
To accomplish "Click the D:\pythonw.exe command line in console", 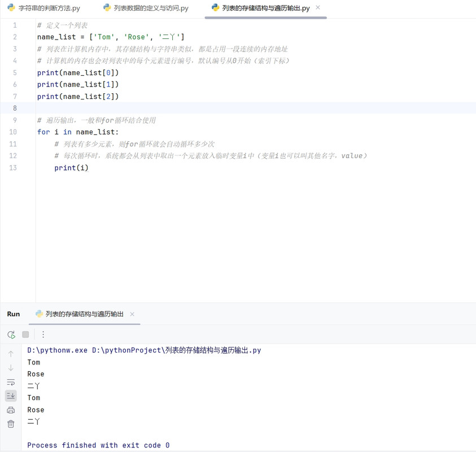I will tap(144, 350).
